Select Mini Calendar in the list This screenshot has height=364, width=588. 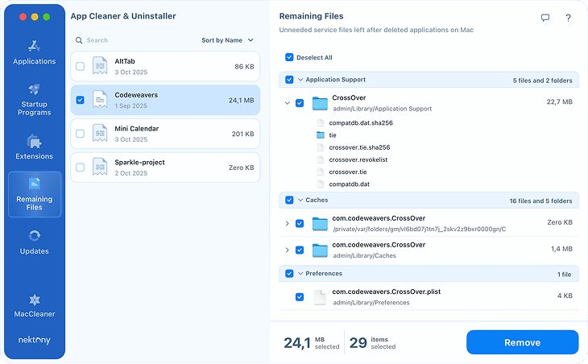tap(165, 134)
